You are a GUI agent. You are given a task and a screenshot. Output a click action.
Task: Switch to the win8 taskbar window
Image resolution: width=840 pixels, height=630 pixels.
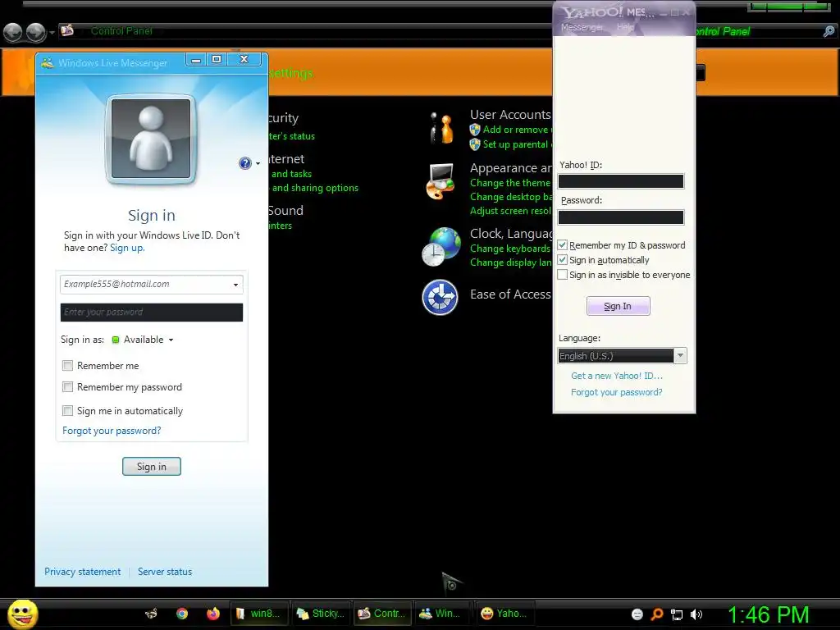[259, 614]
